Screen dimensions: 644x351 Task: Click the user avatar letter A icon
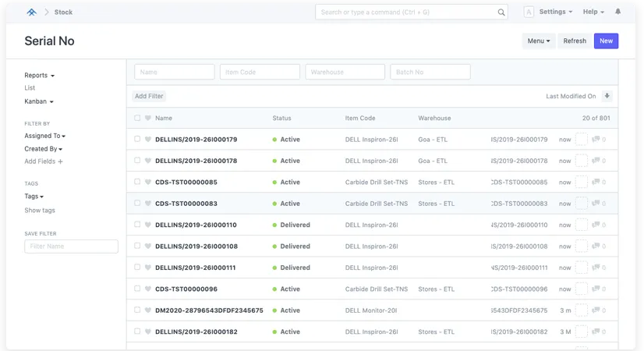(529, 12)
